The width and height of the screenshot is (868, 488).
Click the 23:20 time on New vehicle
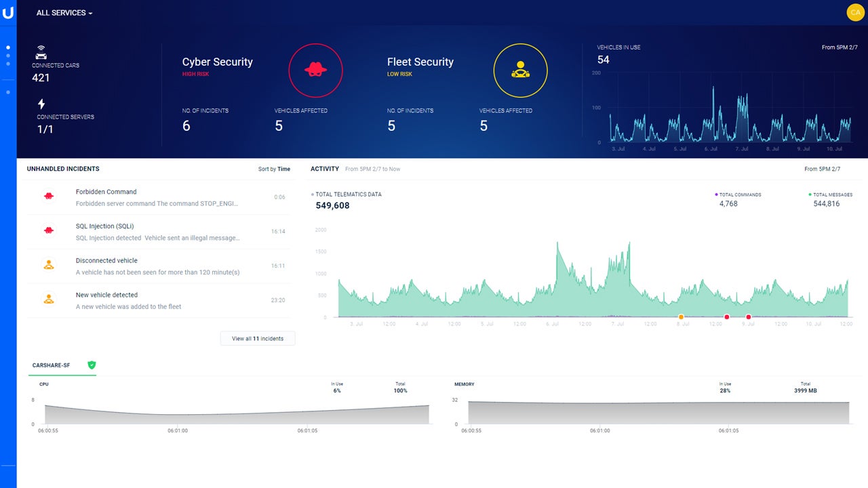click(278, 300)
